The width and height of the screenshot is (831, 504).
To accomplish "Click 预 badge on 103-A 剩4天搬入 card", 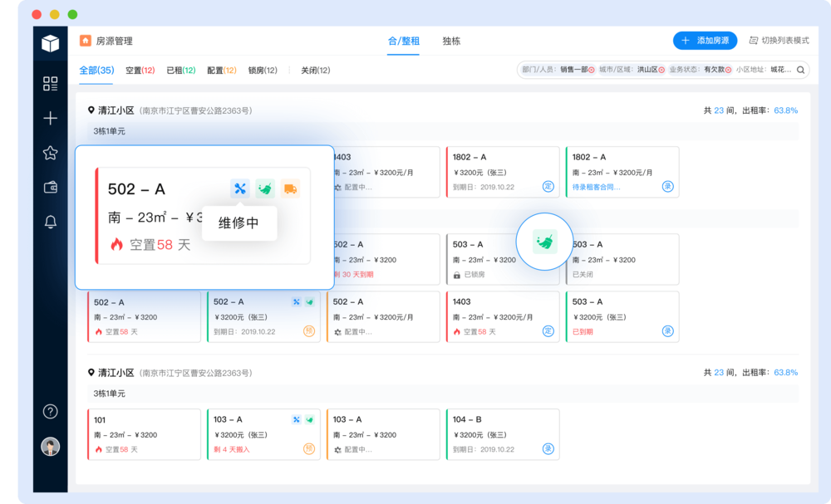I will (309, 449).
